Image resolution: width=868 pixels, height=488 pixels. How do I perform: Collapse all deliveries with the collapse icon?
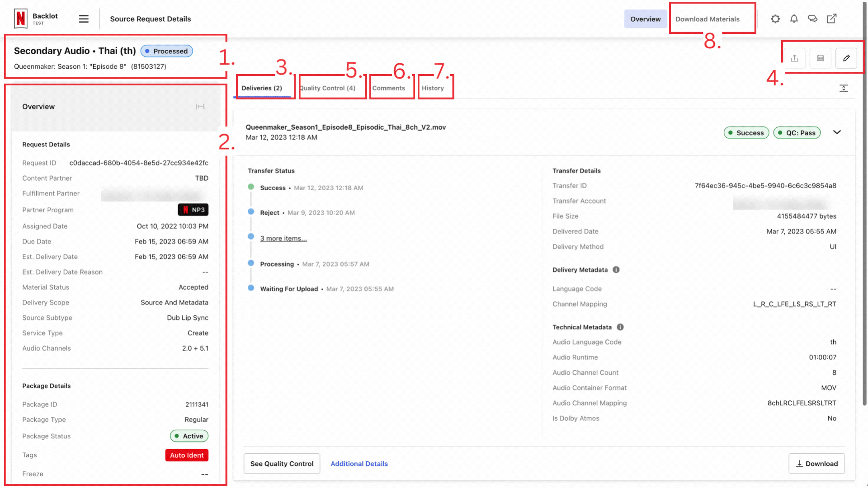[844, 88]
